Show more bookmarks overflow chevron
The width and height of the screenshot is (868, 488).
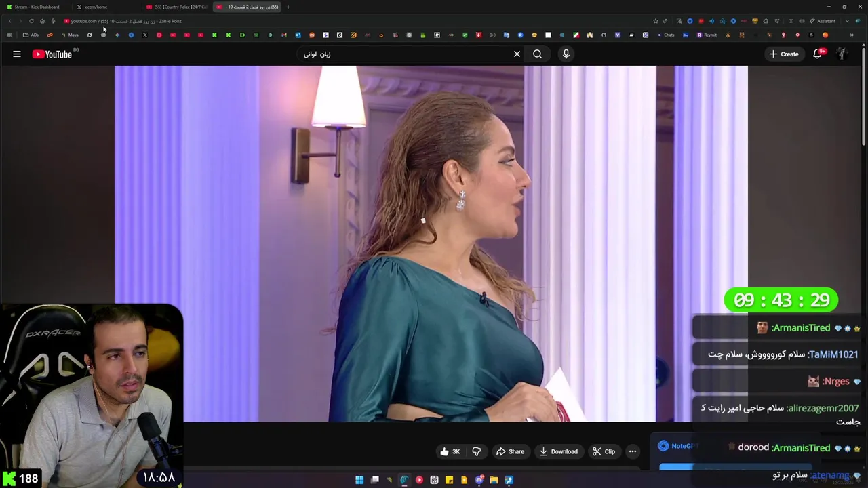[852, 35]
